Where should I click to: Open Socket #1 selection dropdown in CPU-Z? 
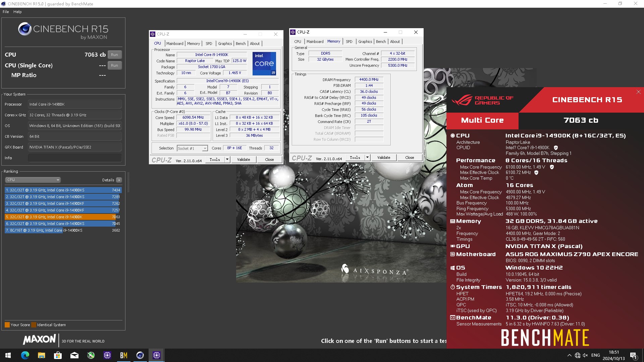pyautogui.click(x=193, y=148)
